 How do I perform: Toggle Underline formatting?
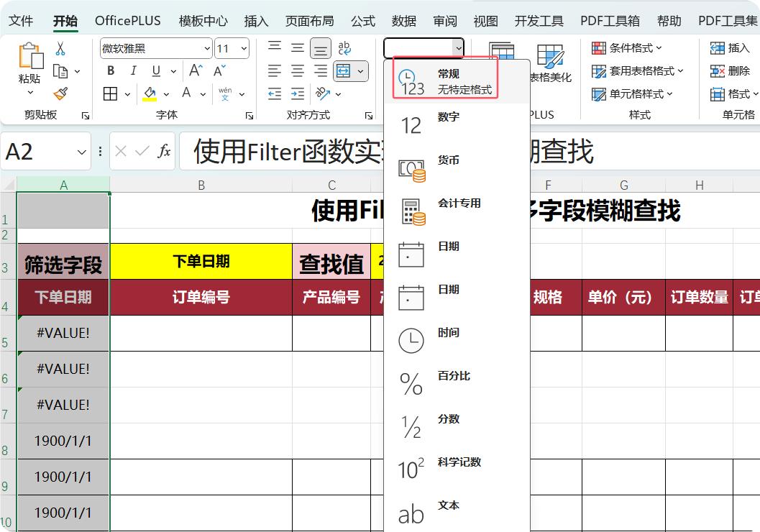[x=156, y=70]
